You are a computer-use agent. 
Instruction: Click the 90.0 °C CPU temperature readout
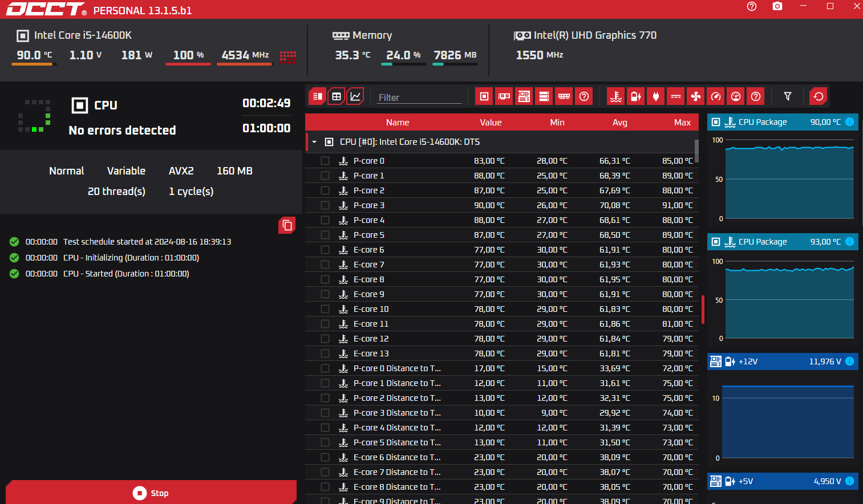34,55
